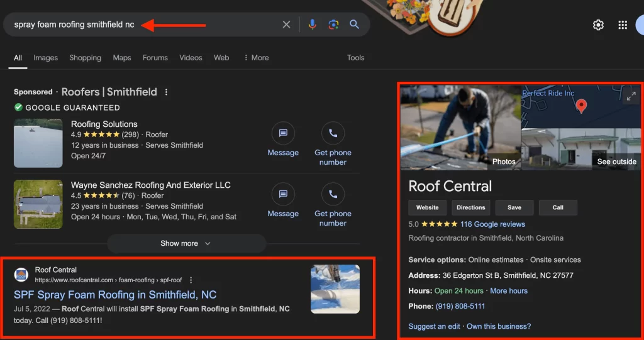This screenshot has width=644, height=340.
Task: Switch to the Forums tab
Action: (155, 58)
